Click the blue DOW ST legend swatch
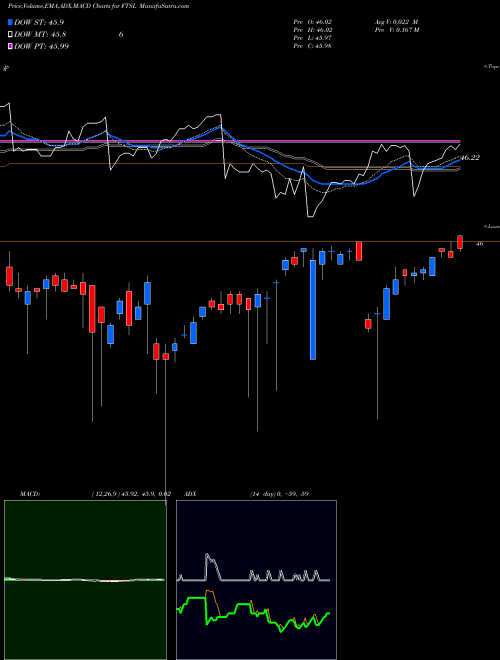The image size is (500, 660). point(11,22)
